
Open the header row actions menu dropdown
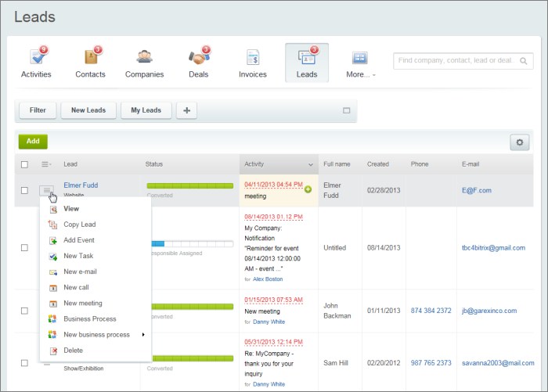pos(46,164)
